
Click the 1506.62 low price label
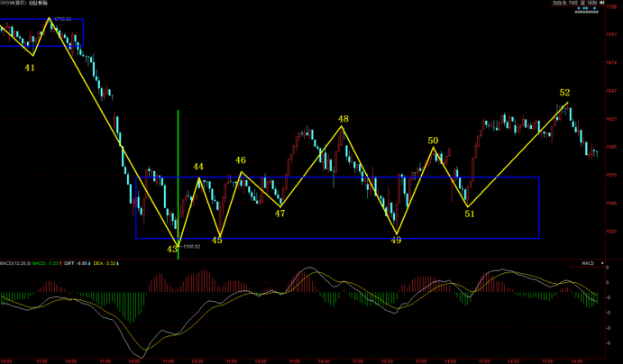point(189,245)
